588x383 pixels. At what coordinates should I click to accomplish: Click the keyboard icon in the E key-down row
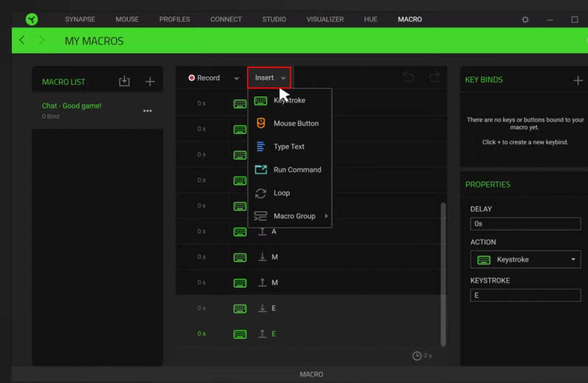[240, 308]
